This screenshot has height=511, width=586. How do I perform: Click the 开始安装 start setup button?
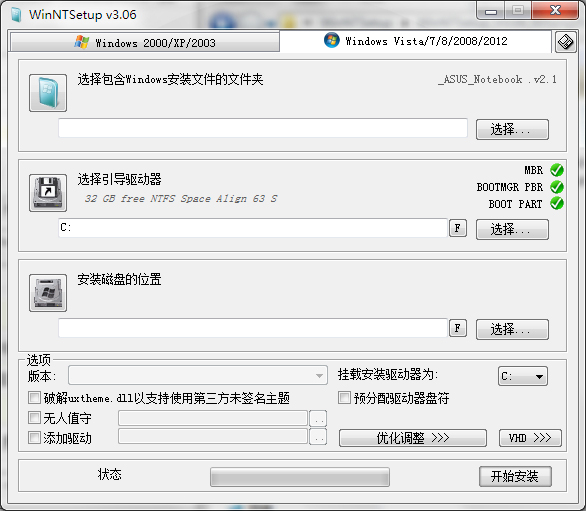(515, 476)
